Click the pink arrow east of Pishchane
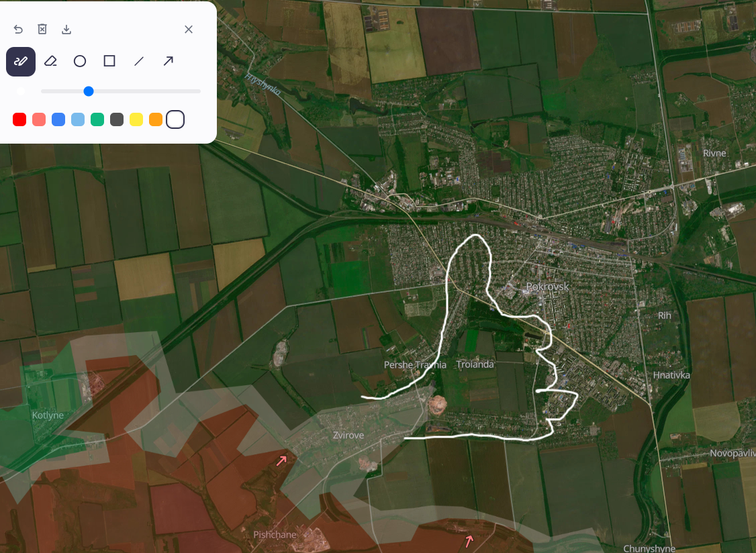 click(469, 541)
